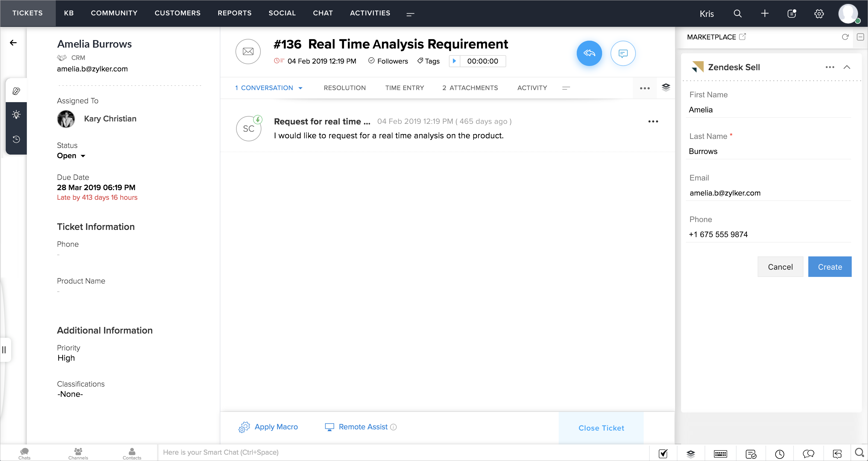
Task: Toggle the pause handle on the left edge
Action: coord(4,350)
